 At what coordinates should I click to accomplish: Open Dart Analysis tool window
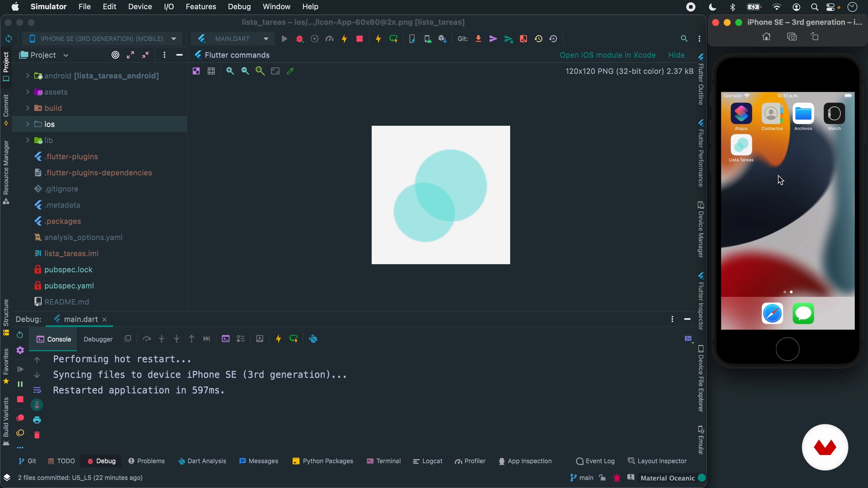202,461
